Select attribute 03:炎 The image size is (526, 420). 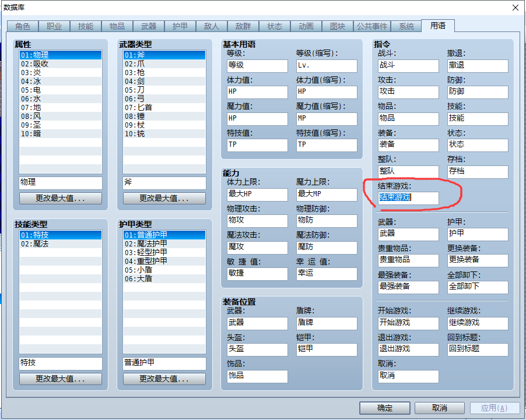tap(61, 72)
